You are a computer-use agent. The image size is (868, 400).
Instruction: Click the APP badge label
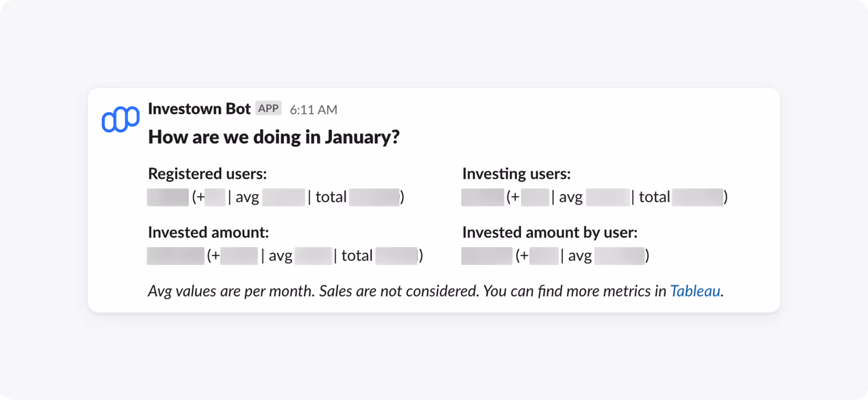tap(268, 109)
